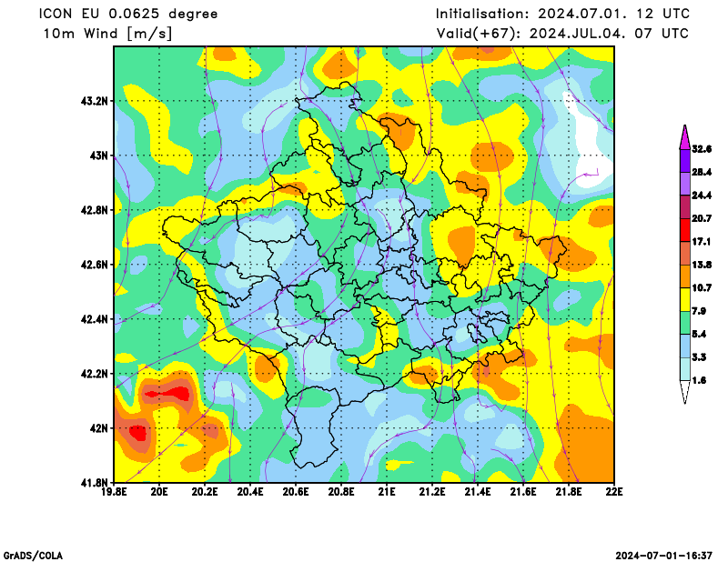Click the '10m Wind [m/s]' subtitle

click(107, 34)
